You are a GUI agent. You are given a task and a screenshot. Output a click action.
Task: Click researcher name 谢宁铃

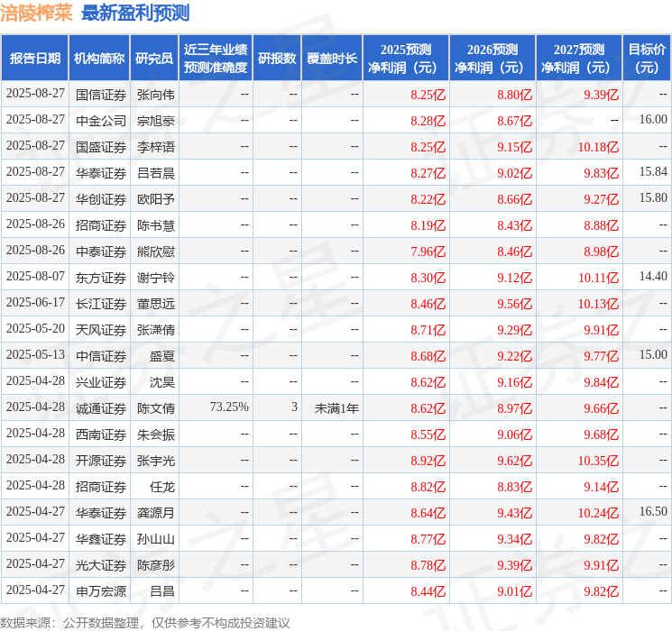155,278
